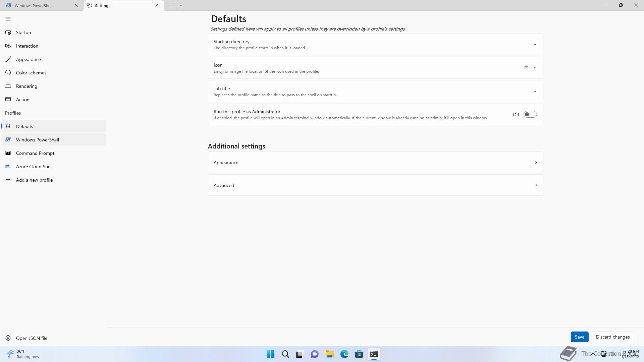Open the Windows Start menu
The height and width of the screenshot is (362, 644).
(x=270, y=354)
